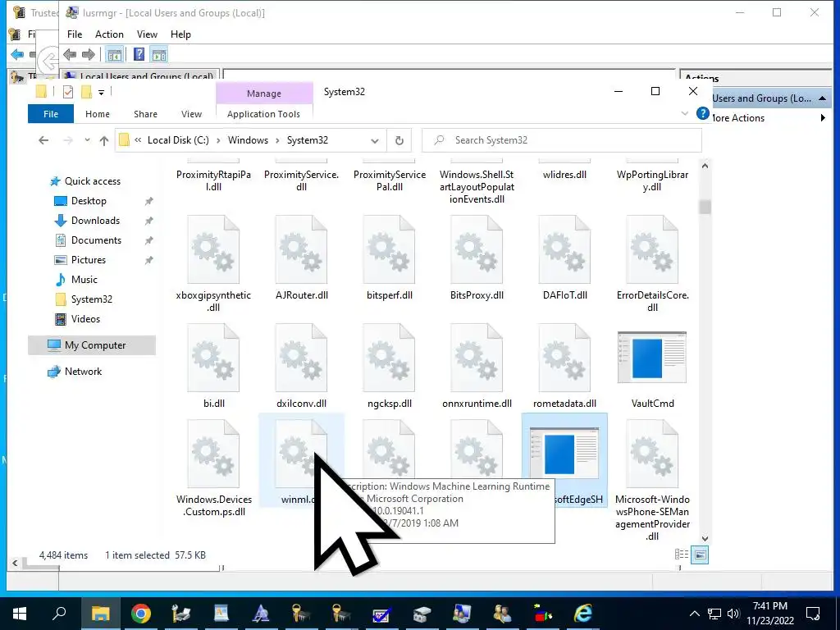Select the rometadata.dll file

(x=564, y=367)
